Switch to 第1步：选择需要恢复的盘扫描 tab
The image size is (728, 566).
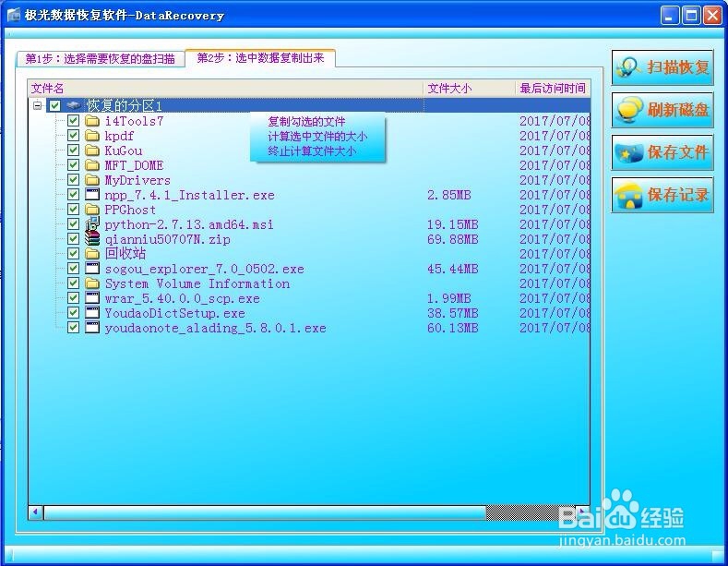[101, 58]
